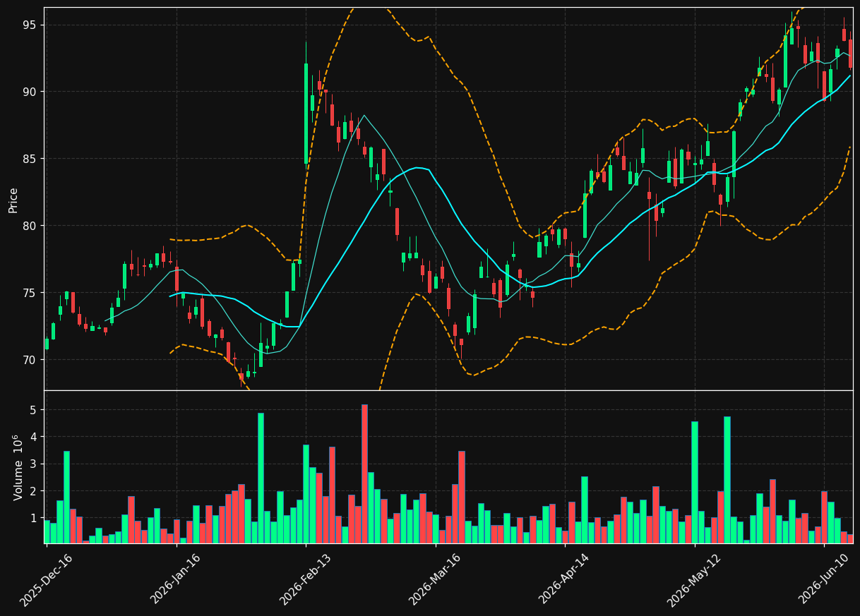Select the 2026-Jan-16 date label
The image size is (860, 616).
click(x=175, y=580)
